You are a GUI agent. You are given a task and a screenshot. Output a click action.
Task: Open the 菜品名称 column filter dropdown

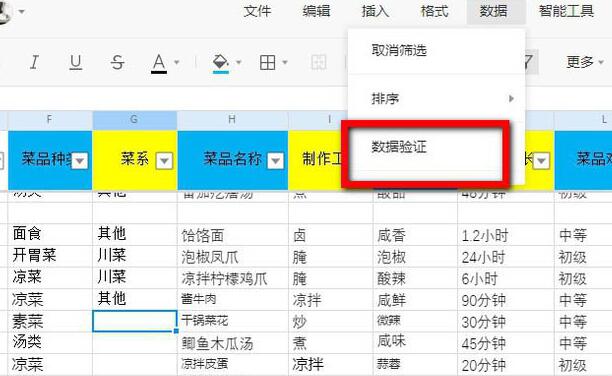[x=276, y=160]
